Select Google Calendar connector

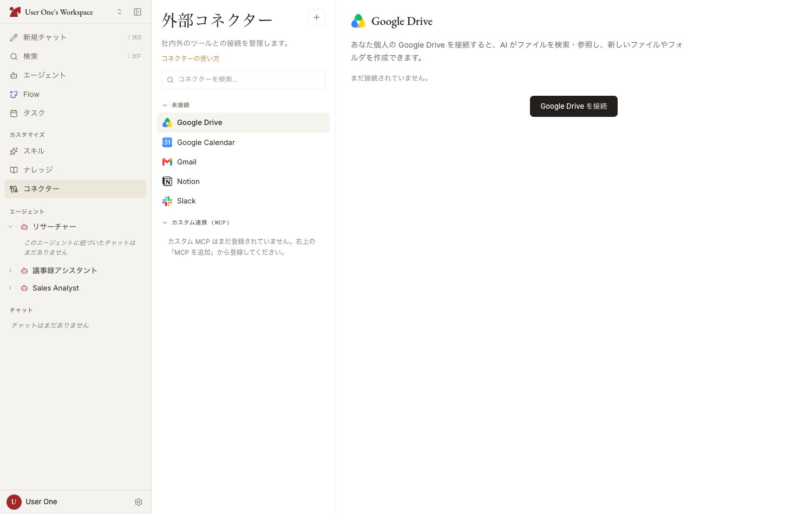point(243,142)
